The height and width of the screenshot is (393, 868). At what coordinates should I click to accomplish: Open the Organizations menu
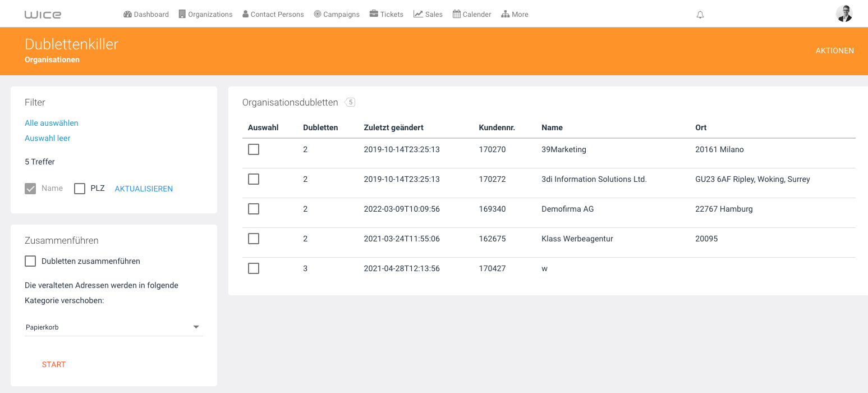coord(205,15)
